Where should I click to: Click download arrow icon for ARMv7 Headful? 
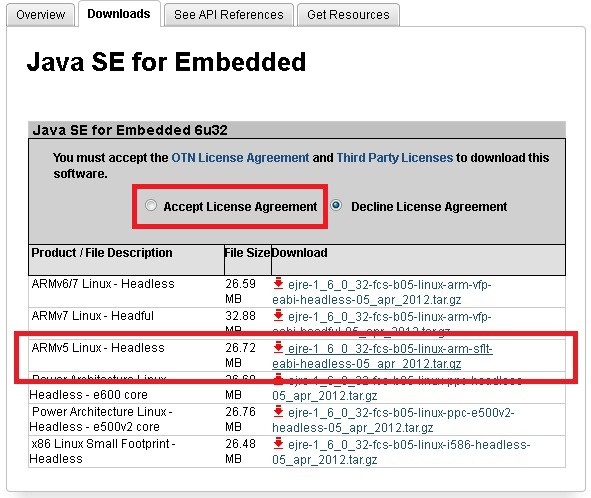tap(278, 316)
